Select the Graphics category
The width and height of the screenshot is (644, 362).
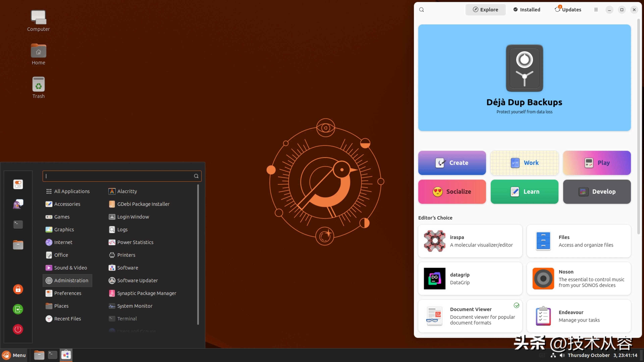(x=67, y=230)
